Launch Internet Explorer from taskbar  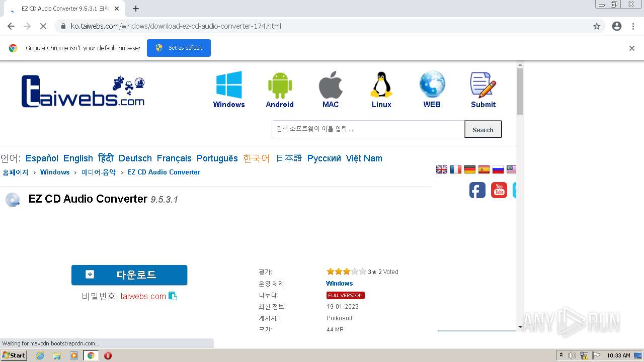click(x=40, y=355)
